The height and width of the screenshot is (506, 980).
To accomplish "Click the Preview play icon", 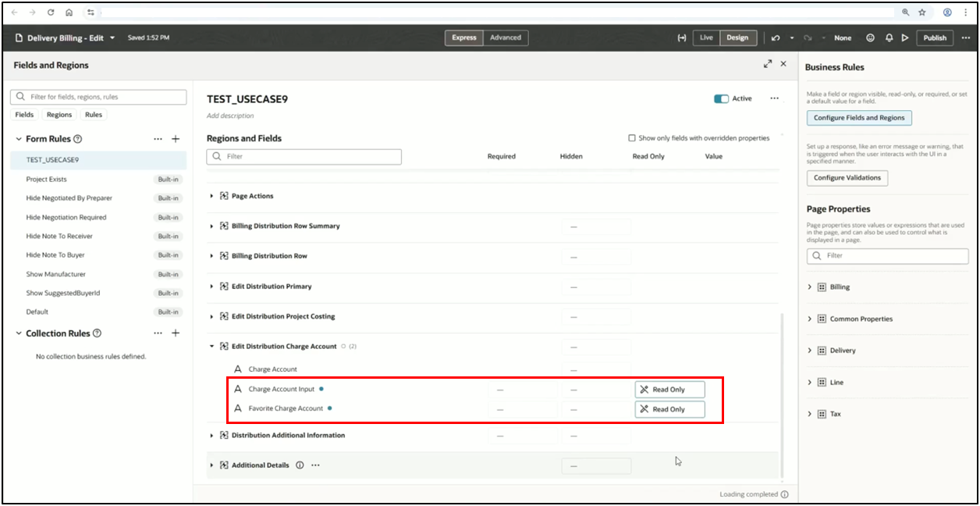I will point(905,37).
